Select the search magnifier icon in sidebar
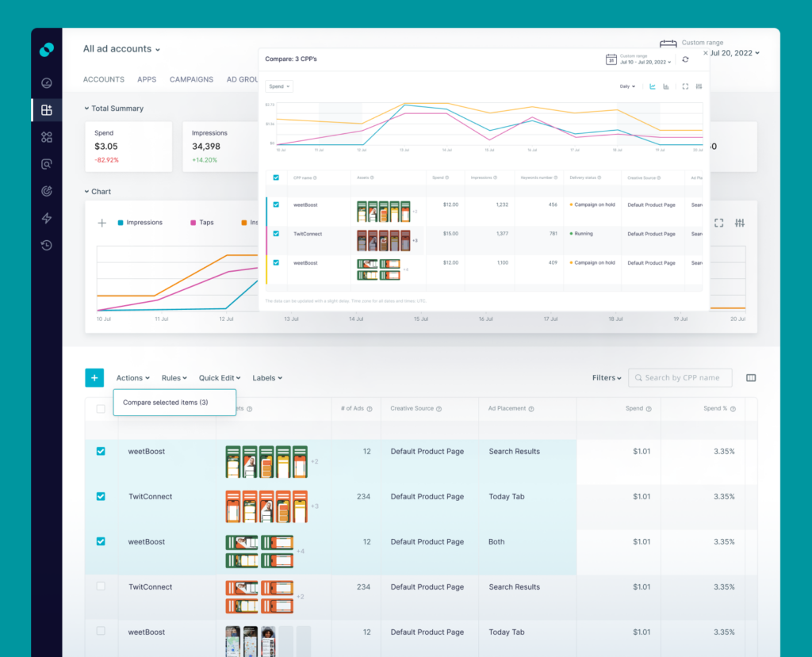The height and width of the screenshot is (657, 812). [47, 163]
